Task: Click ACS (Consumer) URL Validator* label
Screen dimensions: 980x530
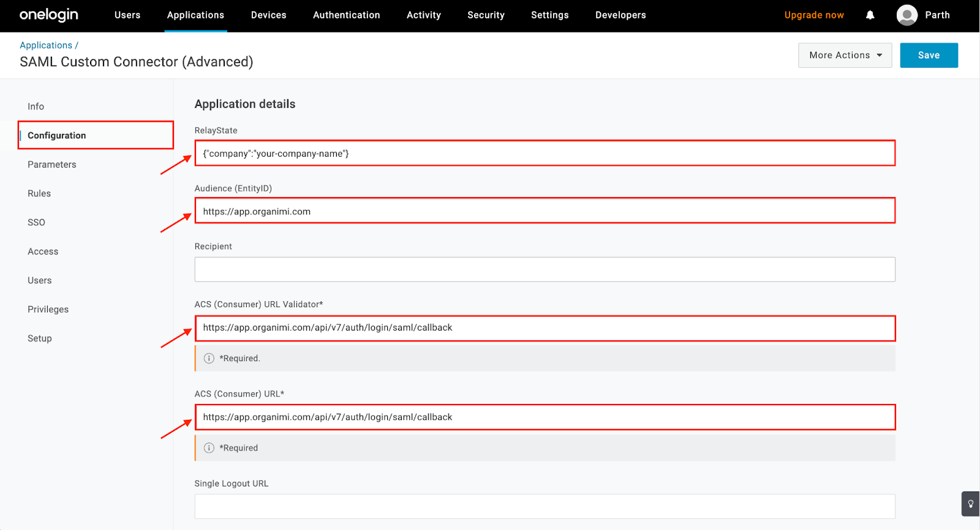Action: [258, 304]
